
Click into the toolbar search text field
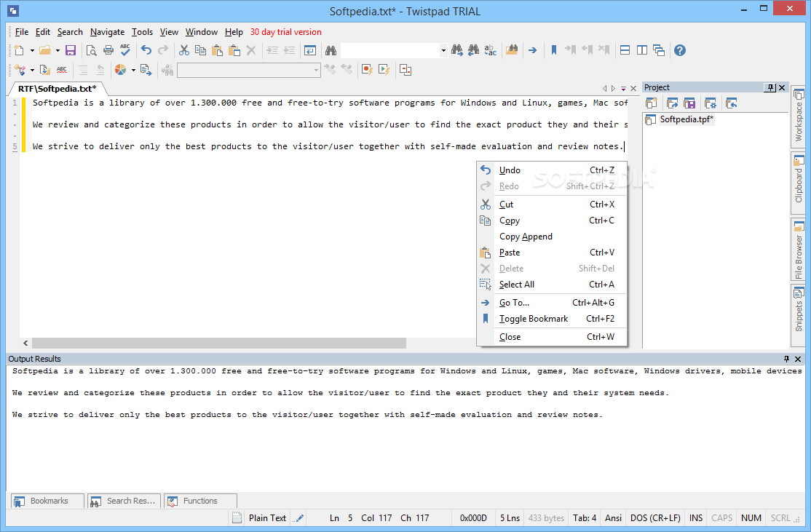click(x=390, y=50)
